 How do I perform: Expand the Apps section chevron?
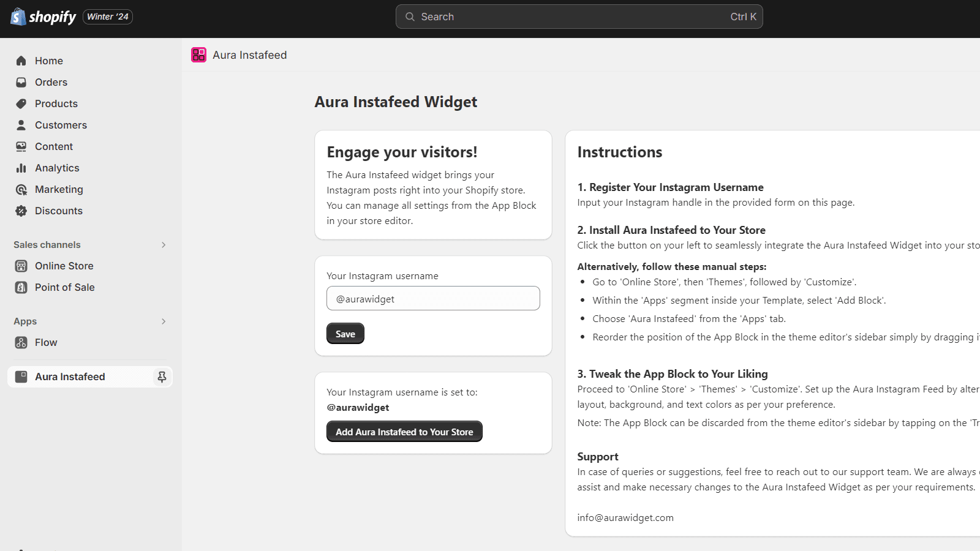[164, 321]
